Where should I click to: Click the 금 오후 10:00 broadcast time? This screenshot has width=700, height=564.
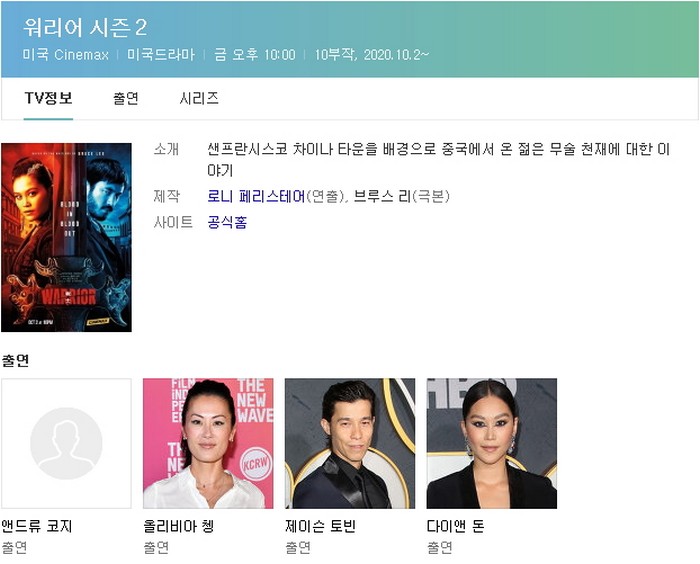(x=254, y=55)
